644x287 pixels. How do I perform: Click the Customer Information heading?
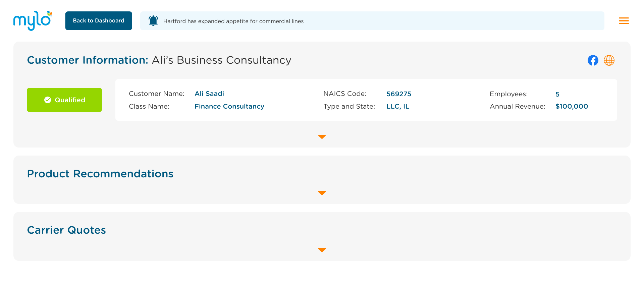coord(88,60)
